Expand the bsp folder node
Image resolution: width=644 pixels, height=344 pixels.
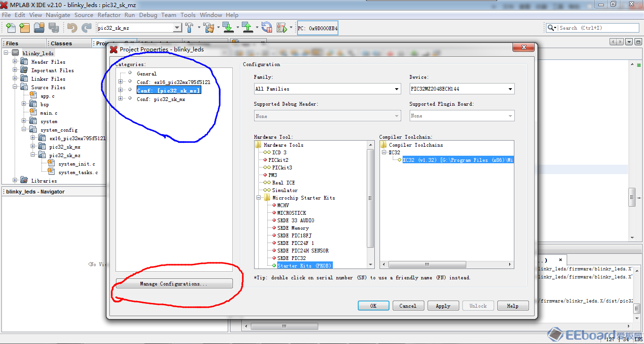click(x=24, y=104)
